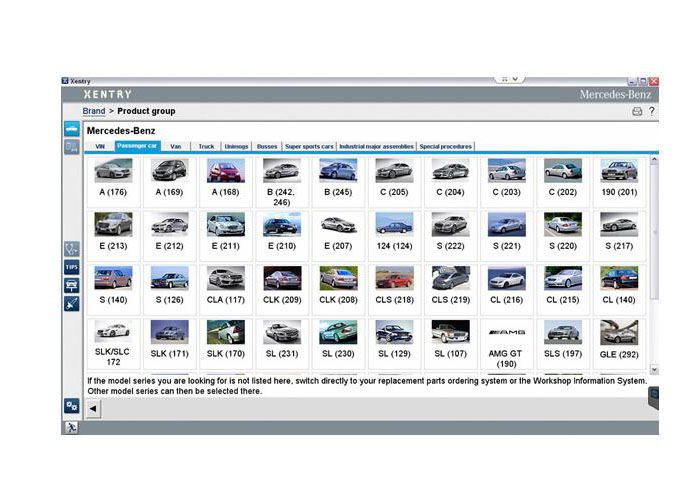Choose the SLK (171) model
700x500 pixels.
click(x=170, y=343)
